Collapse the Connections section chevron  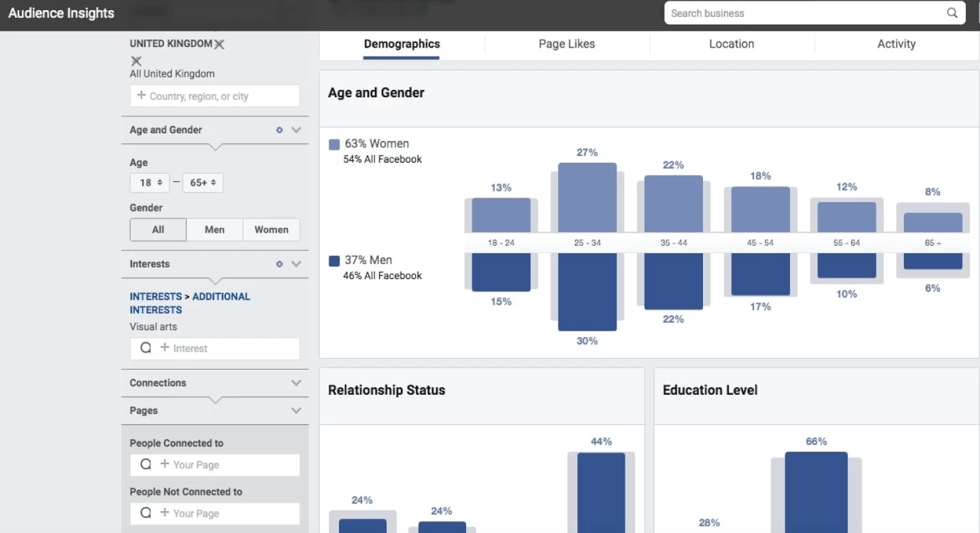coord(296,383)
